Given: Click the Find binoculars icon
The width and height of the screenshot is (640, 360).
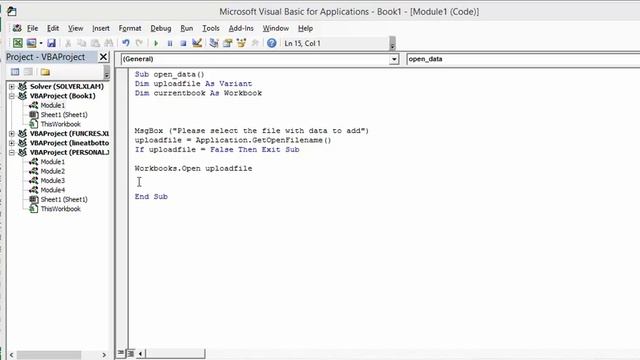Looking at the screenshot, I should point(109,43).
